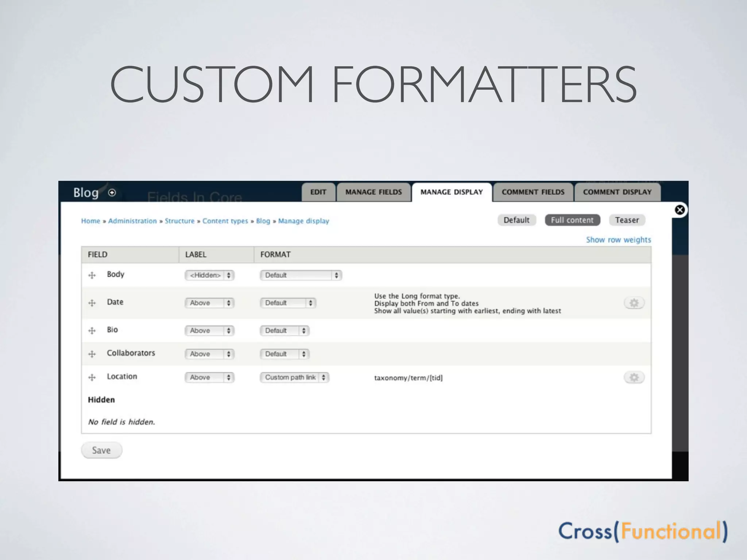Open the Location format dropdown Custom path link

pos(294,377)
